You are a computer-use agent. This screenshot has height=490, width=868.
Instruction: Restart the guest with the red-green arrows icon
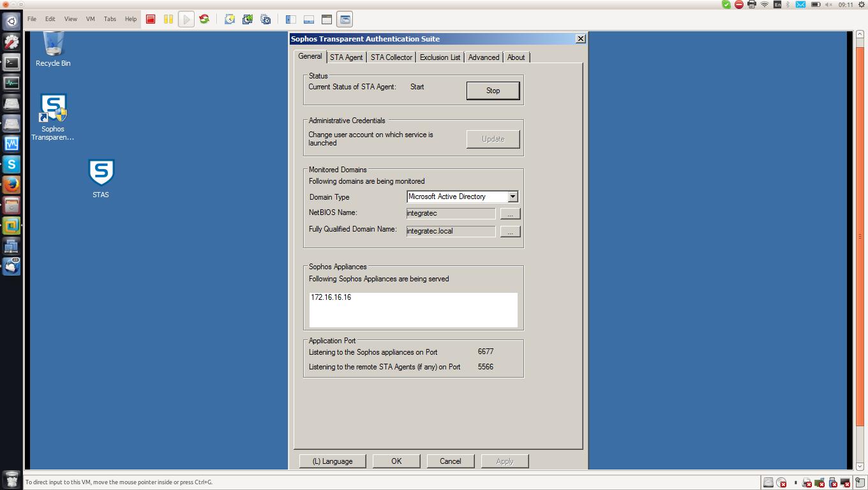(204, 19)
